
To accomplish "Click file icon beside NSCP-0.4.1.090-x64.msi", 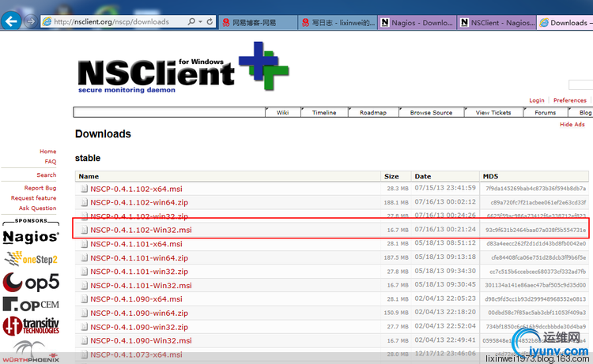I will [x=85, y=298].
